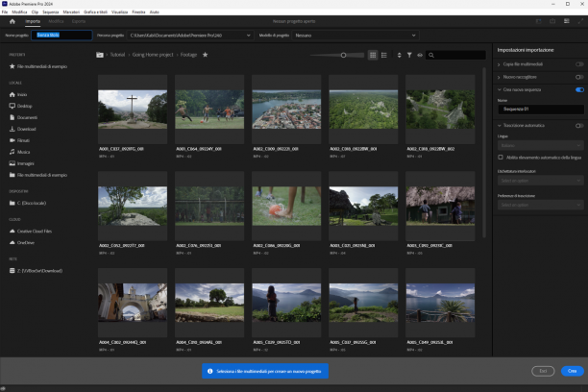Open Z: network drive in sidebar

pos(36,271)
